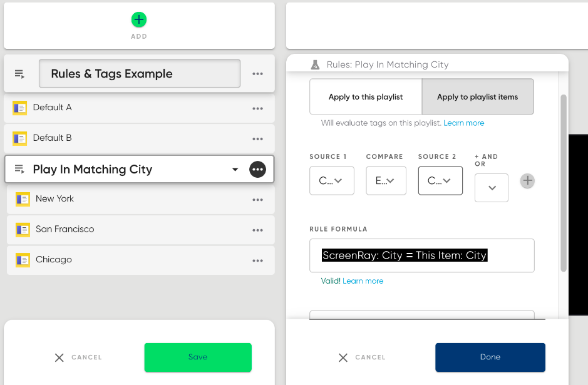This screenshot has height=385, width=588.
Task: Click playlist icon beside Rules & Tags Example
Action: (x=19, y=74)
